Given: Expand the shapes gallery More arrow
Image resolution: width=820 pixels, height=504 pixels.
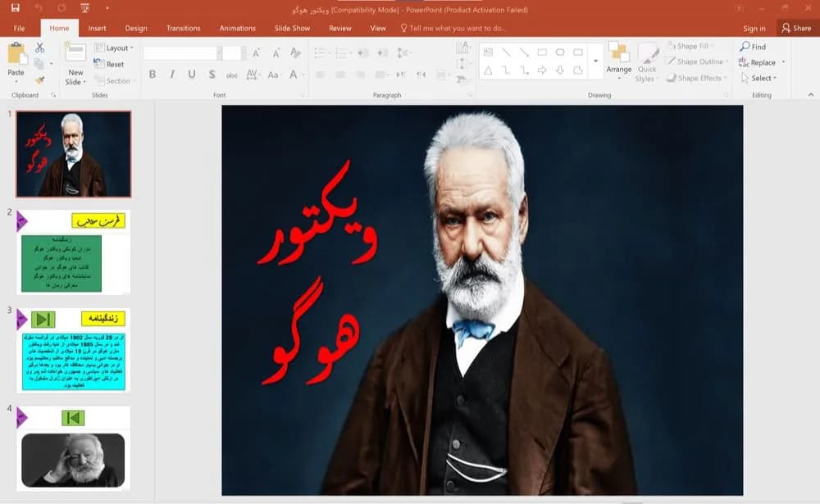Looking at the screenshot, I should [x=595, y=61].
